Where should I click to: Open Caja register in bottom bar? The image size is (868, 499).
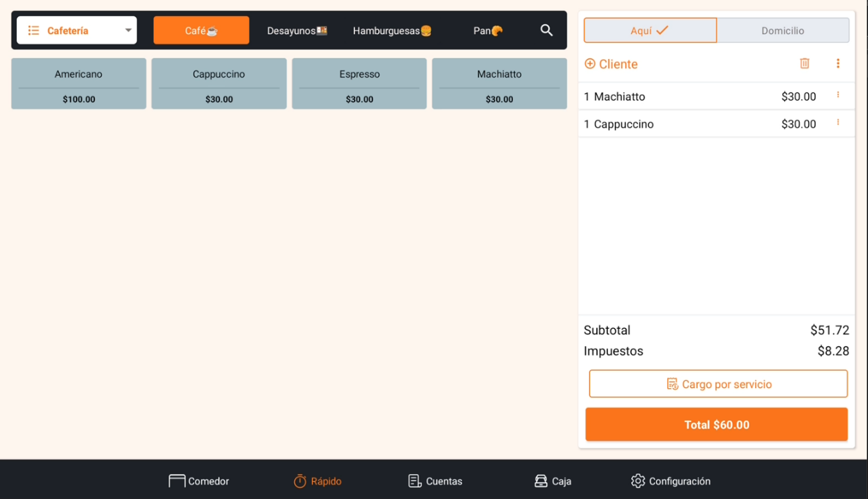[553, 481]
